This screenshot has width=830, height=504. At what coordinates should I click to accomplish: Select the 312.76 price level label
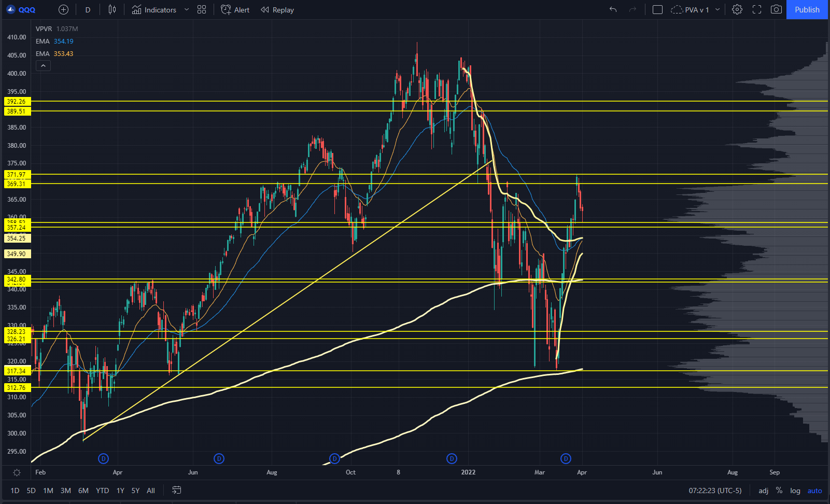(17, 388)
